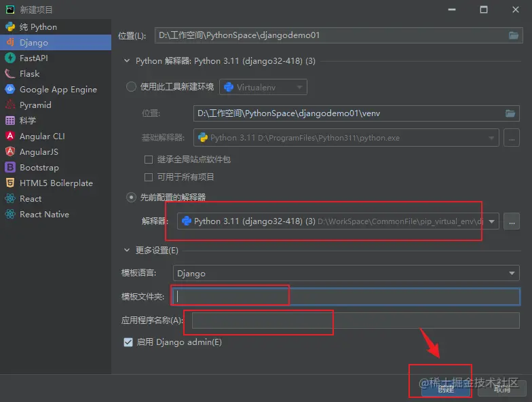Screen dimensions: 532x402
Task: Click the PyCharm window logo icon
Action: pos(10,10)
